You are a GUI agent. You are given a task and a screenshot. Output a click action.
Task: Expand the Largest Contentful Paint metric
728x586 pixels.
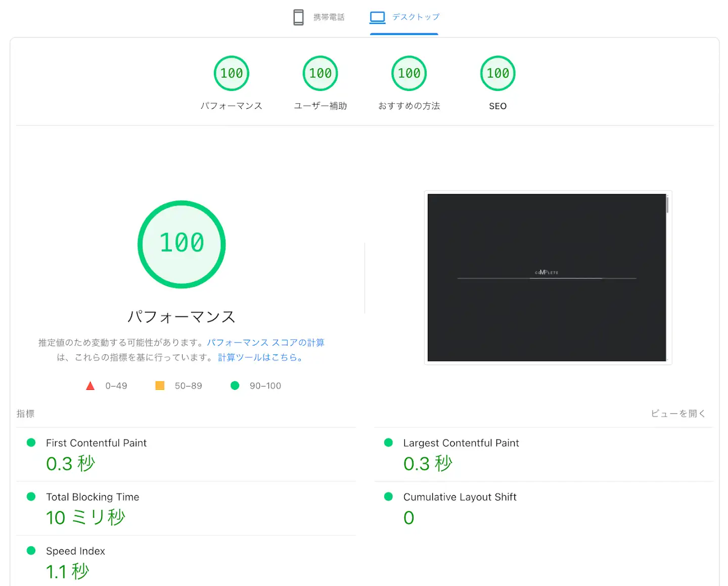(x=461, y=443)
